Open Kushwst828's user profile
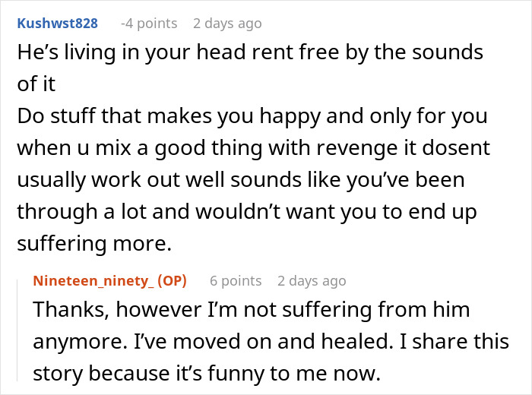 coord(57,23)
